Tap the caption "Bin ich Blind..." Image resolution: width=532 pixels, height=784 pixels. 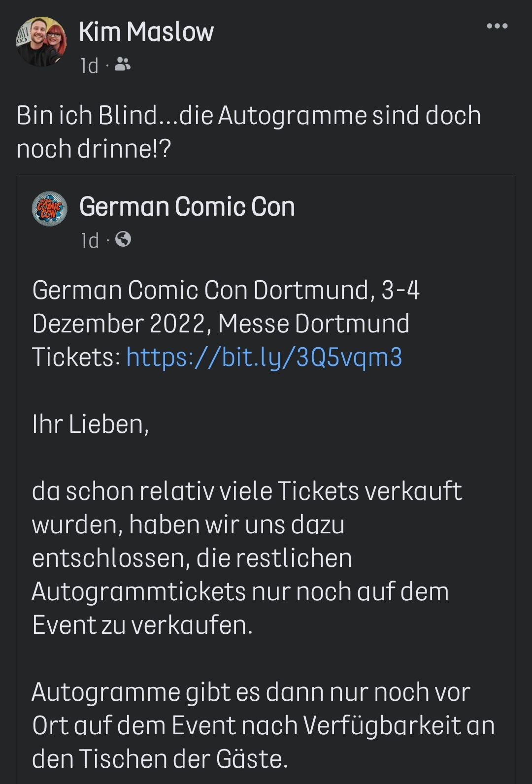click(248, 131)
